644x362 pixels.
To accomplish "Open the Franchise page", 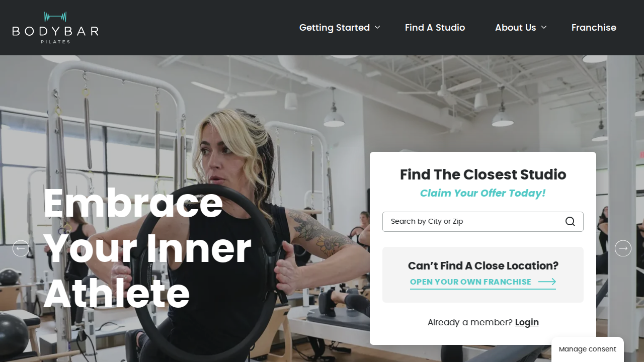I will [x=594, y=28].
